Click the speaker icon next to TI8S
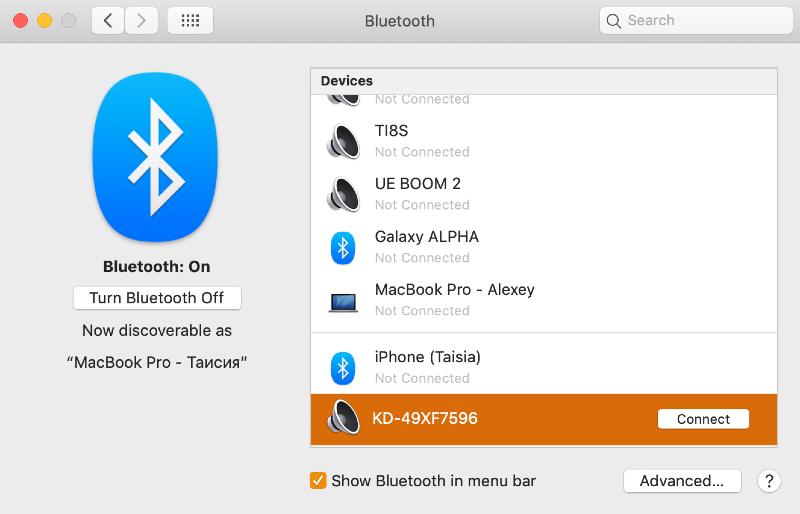800x514 pixels. pyautogui.click(x=343, y=141)
